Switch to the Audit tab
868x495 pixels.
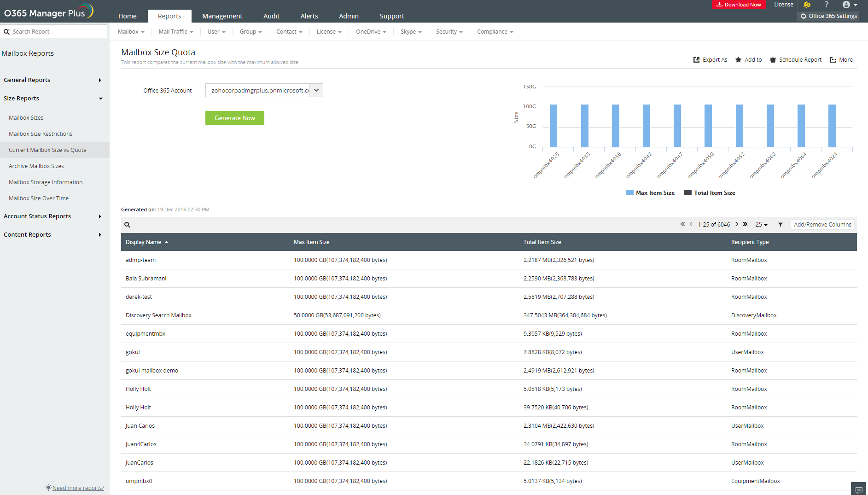point(271,16)
